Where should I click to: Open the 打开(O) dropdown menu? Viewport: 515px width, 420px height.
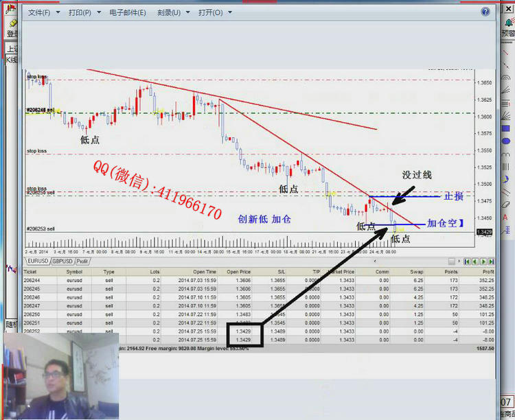pos(214,13)
